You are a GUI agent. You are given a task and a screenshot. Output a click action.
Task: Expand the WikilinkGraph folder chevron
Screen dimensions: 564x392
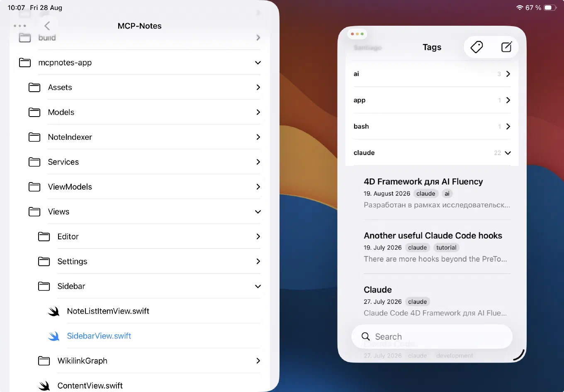(x=258, y=361)
